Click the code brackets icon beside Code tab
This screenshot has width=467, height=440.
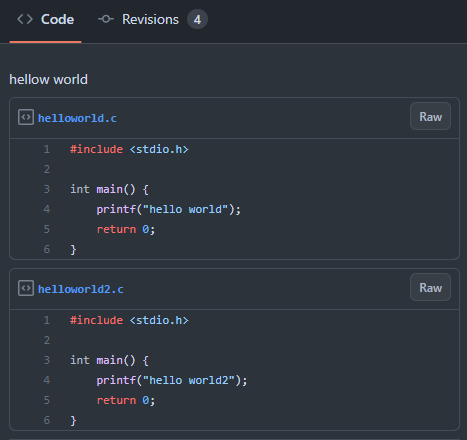[x=25, y=19]
